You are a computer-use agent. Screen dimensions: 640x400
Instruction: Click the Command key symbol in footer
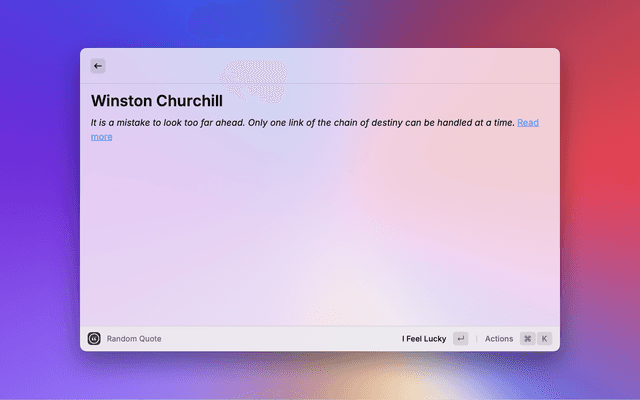point(527,339)
